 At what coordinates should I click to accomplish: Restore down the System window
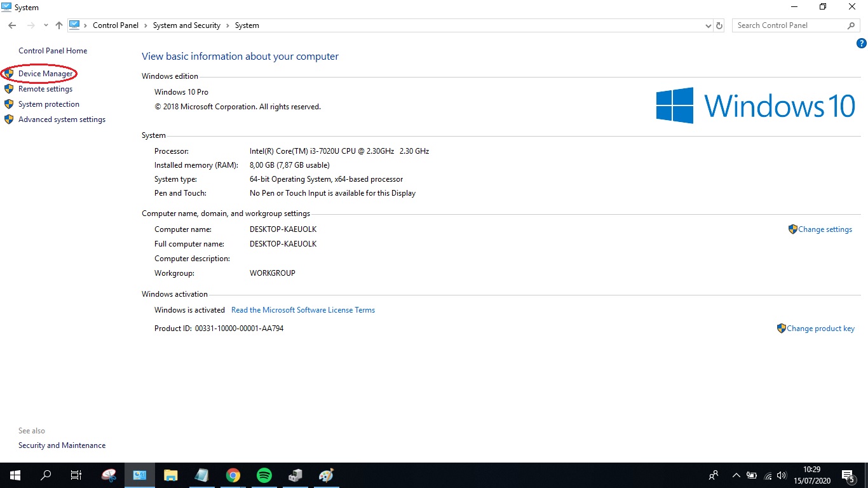(x=823, y=7)
